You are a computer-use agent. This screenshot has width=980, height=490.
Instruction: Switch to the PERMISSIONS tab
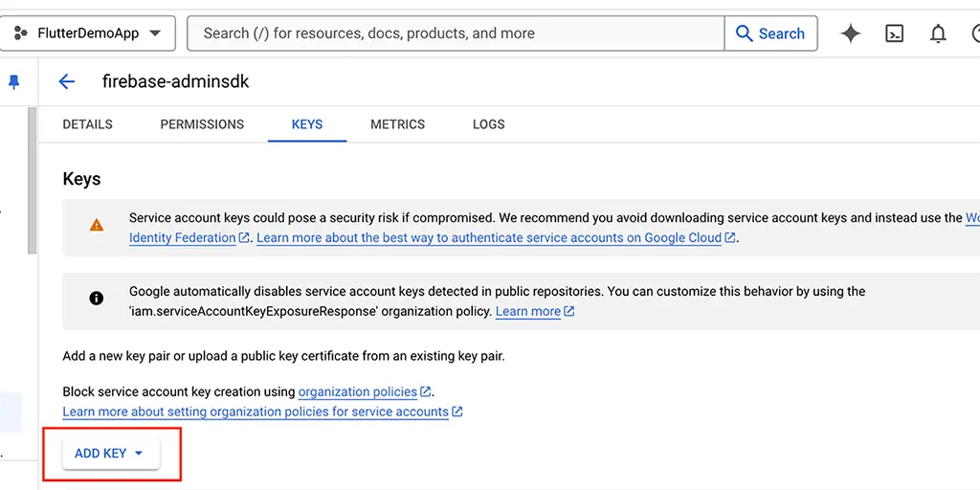202,124
